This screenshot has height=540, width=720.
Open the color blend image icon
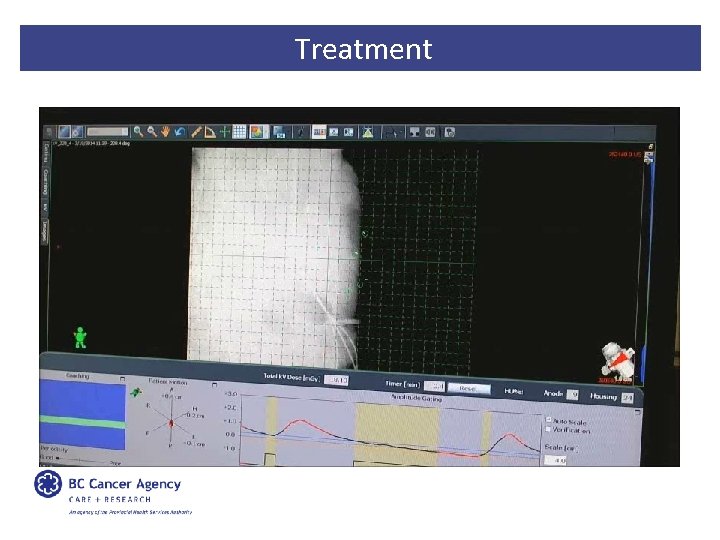pyautogui.click(x=259, y=132)
